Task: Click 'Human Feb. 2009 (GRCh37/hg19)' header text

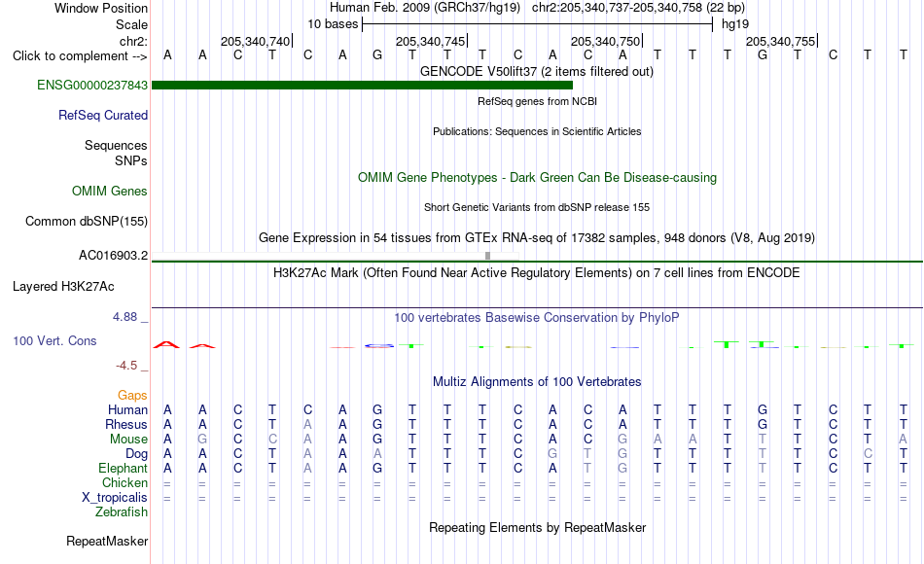Action: coord(425,8)
